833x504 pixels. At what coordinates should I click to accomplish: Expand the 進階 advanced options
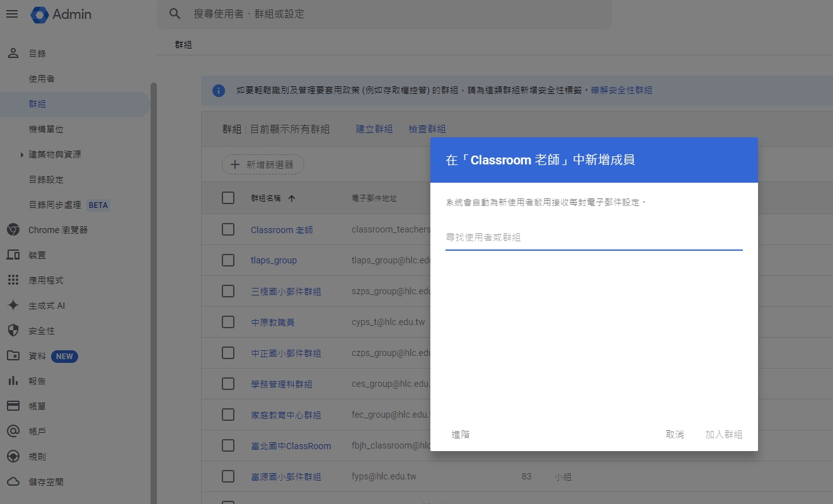pyautogui.click(x=461, y=435)
